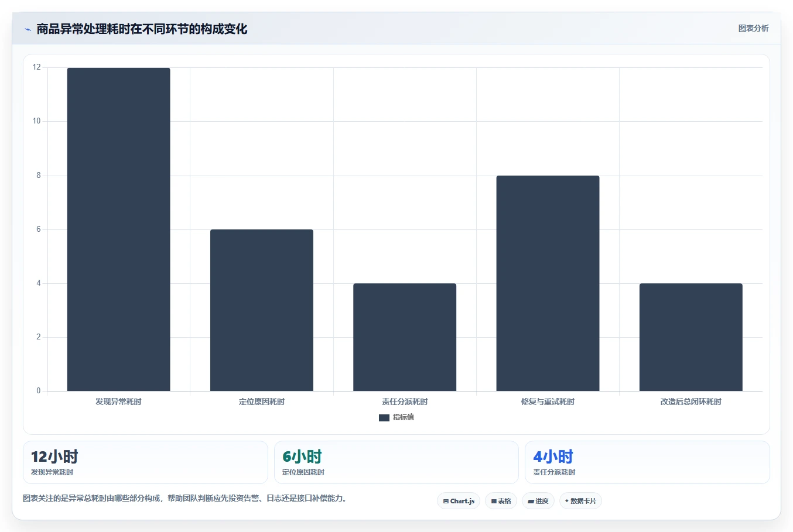
Task: Click the 定位原因耗时 x-axis label
Action: (x=262, y=401)
